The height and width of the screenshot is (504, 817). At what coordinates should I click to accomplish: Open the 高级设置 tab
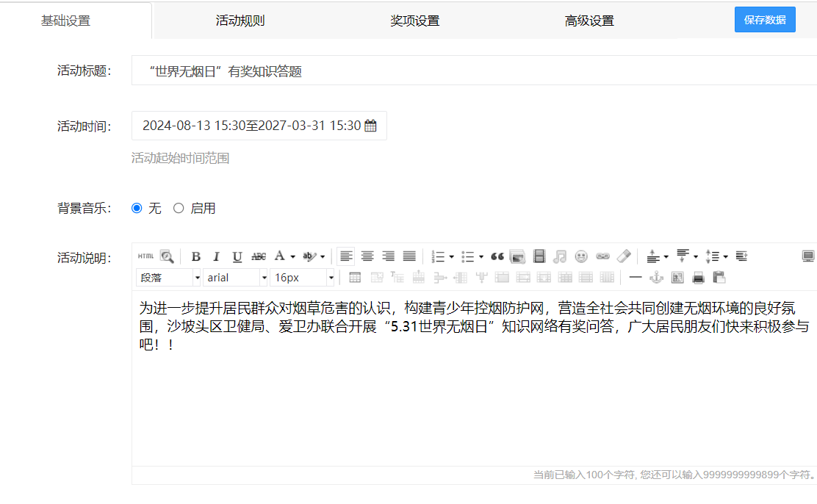589,20
